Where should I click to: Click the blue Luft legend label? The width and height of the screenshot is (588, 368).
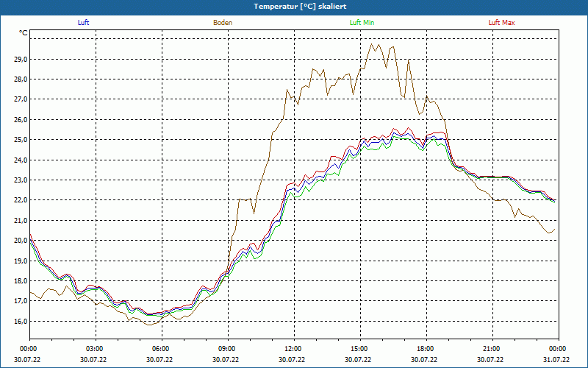[x=83, y=23]
